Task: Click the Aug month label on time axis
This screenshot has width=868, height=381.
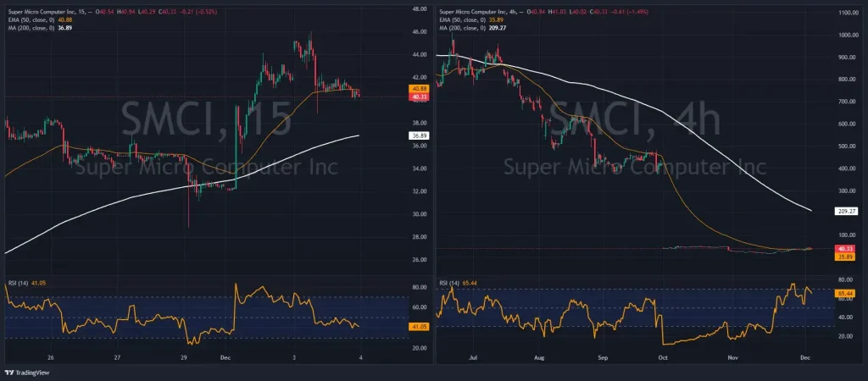Action: (540, 358)
